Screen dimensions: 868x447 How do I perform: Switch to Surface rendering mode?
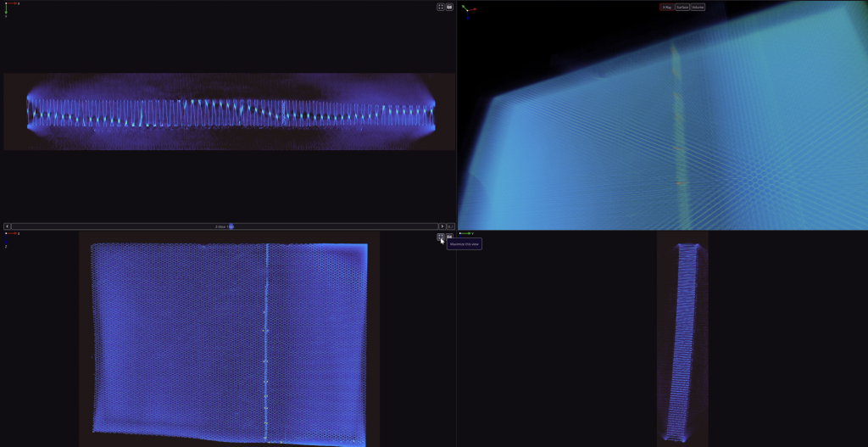(x=682, y=7)
